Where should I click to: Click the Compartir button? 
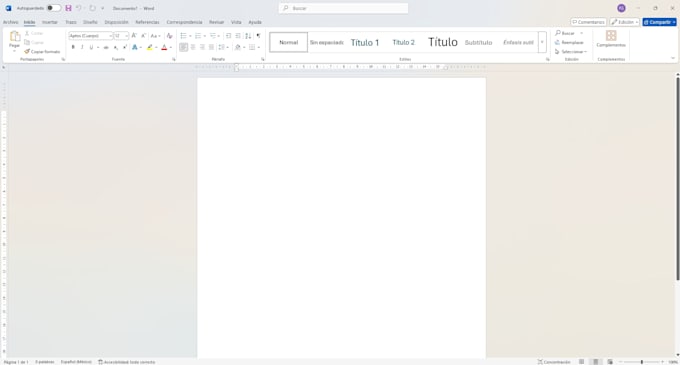coord(660,22)
